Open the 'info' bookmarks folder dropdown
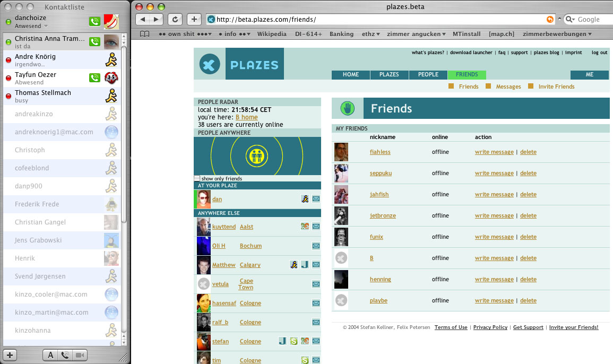Screen dimensions: 613x364 235,34
